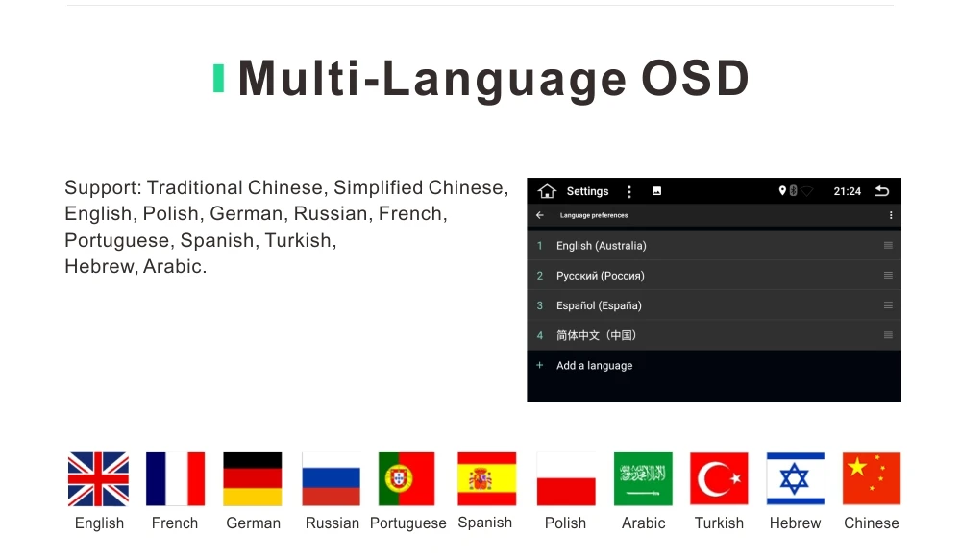Select the English (Australia) language row
Screen dimensions: 961x560
[714, 245]
